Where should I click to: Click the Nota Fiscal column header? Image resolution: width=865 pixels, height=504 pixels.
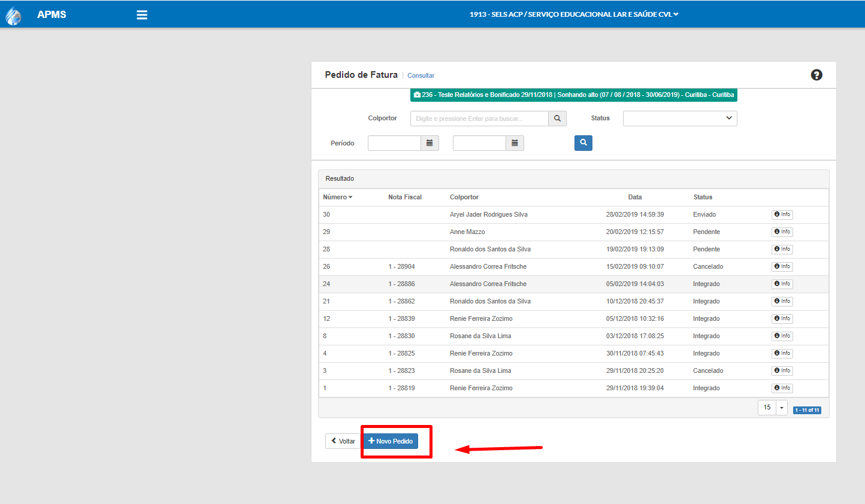tap(405, 197)
